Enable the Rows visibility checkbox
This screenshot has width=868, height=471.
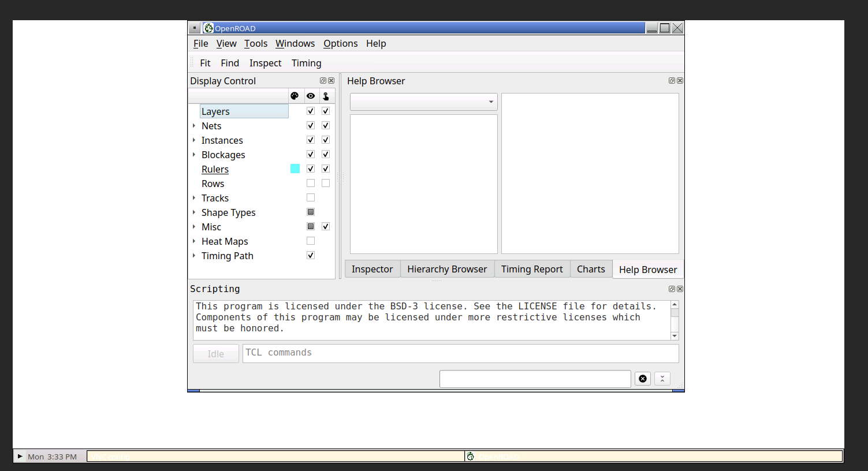(311, 182)
